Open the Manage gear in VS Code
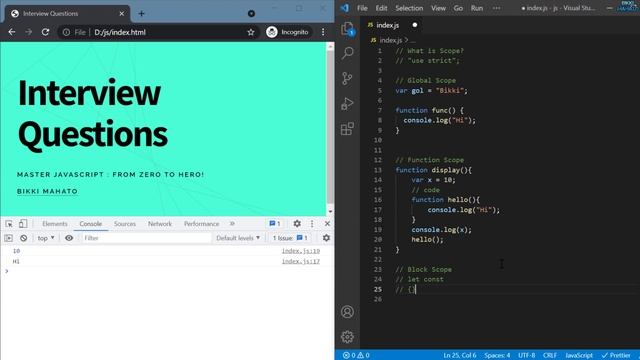The height and width of the screenshot is (360, 640). pyautogui.click(x=347, y=337)
